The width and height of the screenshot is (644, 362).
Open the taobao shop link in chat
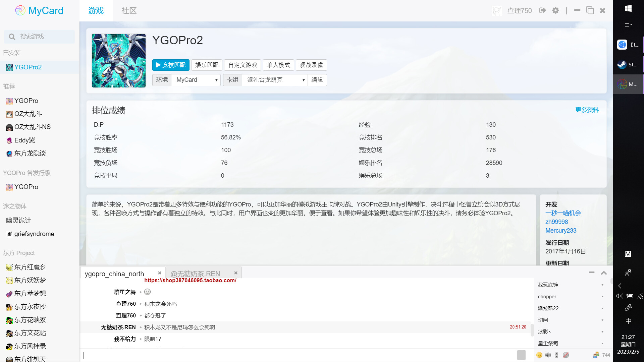(x=190, y=281)
